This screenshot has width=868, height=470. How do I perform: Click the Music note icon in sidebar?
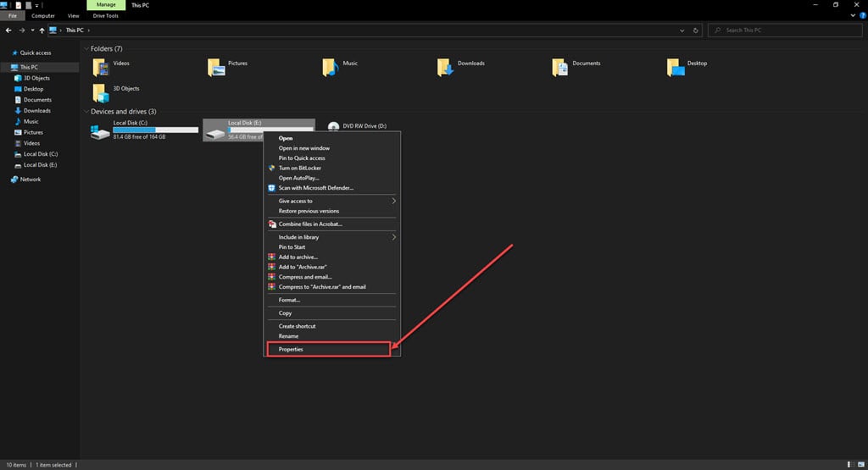coord(18,121)
